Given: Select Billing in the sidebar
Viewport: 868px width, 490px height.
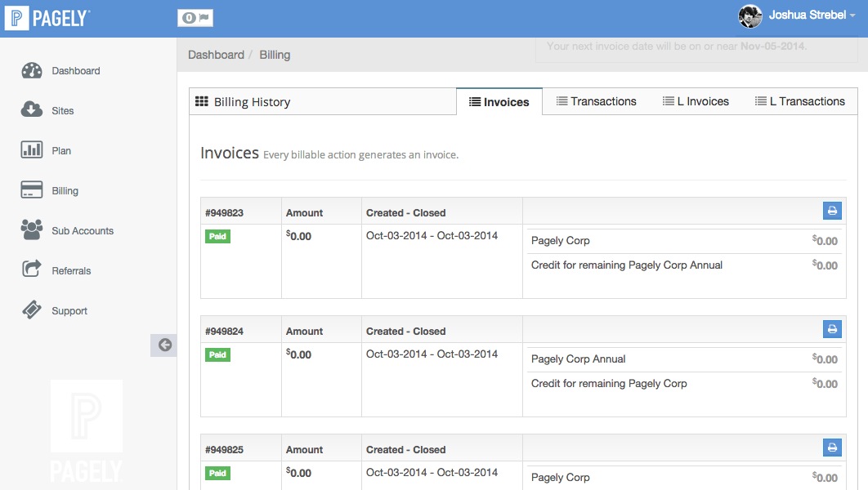Looking at the screenshot, I should pyautogui.click(x=65, y=191).
